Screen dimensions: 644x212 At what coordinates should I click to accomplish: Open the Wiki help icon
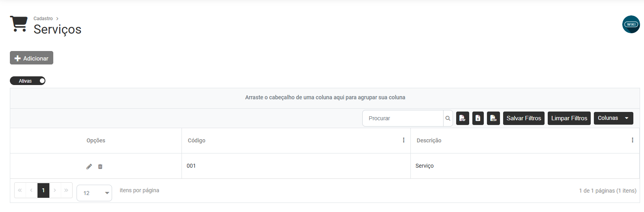[631, 25]
